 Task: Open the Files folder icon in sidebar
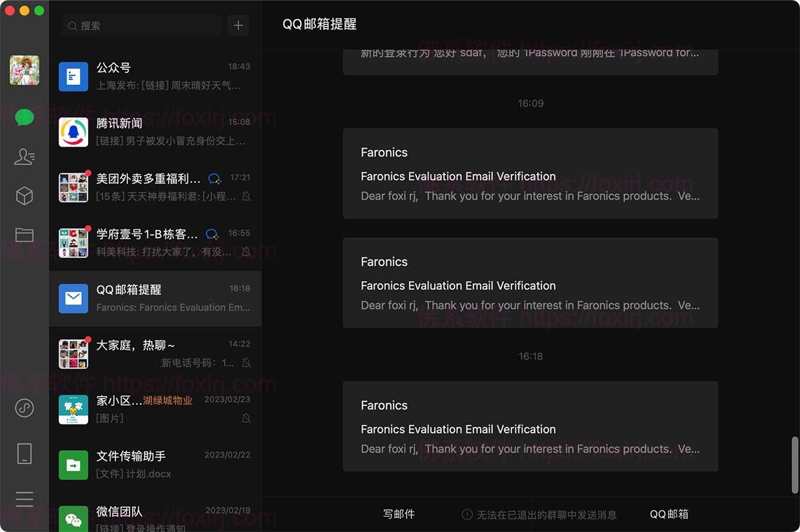pyautogui.click(x=25, y=235)
